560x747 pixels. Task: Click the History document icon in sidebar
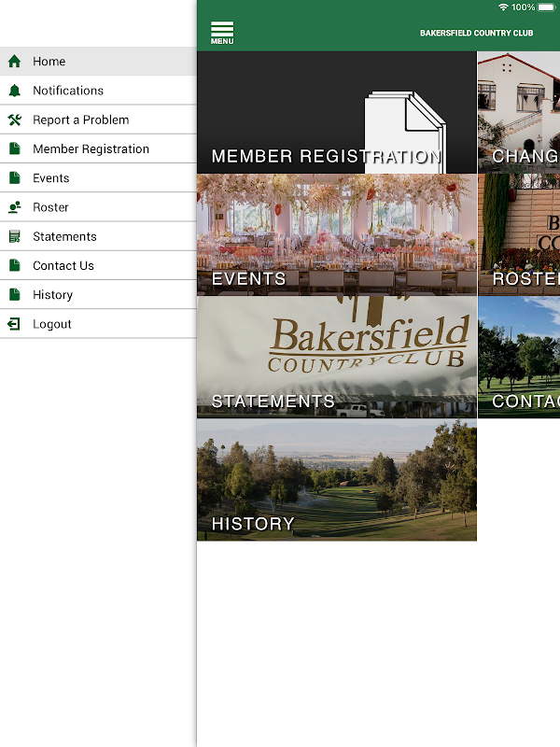pos(15,295)
